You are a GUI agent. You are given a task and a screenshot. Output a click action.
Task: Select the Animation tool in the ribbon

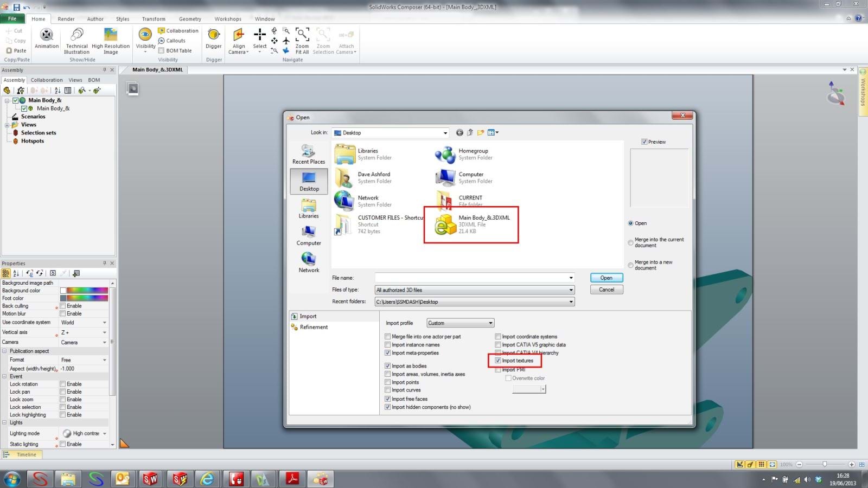pos(46,39)
